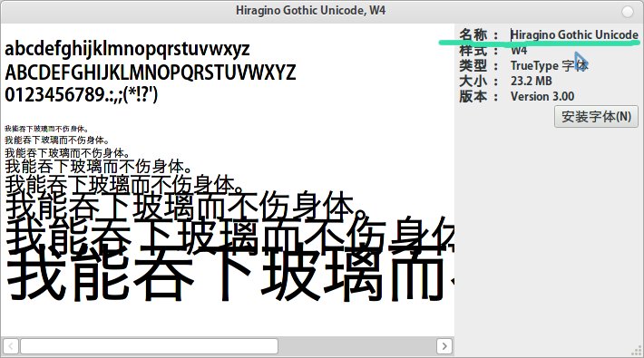Click the font name value Hiragino Gothic Unicode
The height and width of the screenshot is (358, 644).
point(574,35)
